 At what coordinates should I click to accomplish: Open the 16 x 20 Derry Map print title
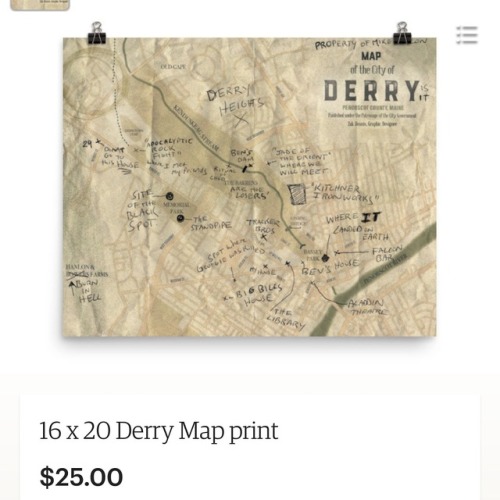[x=159, y=431]
